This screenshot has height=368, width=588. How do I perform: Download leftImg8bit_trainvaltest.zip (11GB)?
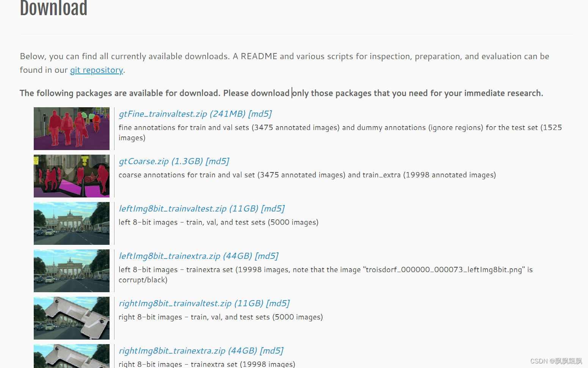pyautogui.click(x=188, y=209)
